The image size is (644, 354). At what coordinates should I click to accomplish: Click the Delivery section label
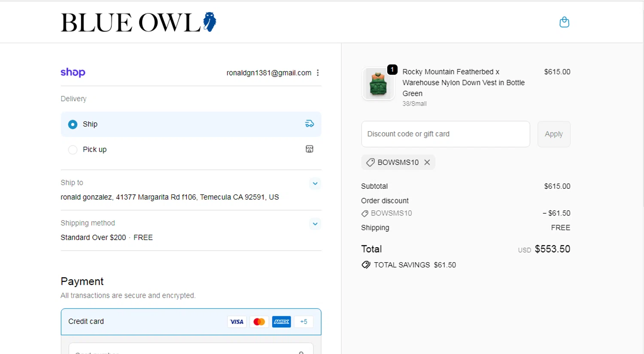pos(73,99)
